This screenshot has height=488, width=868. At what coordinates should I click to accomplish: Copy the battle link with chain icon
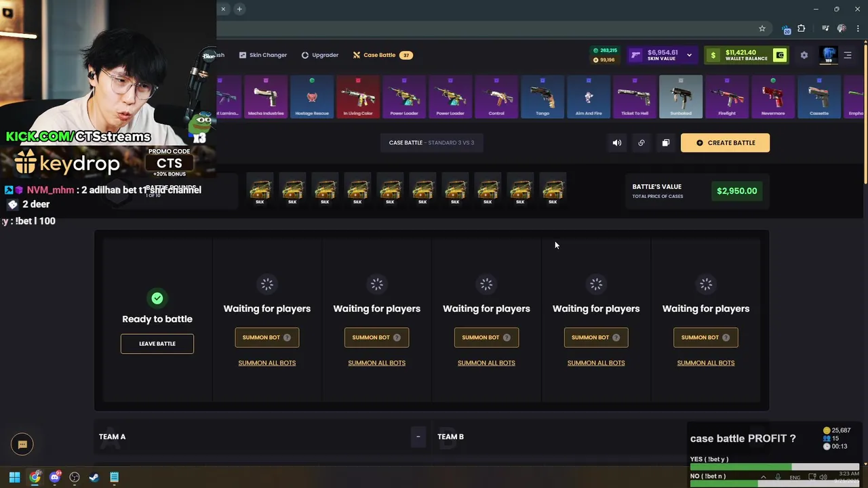coord(642,143)
